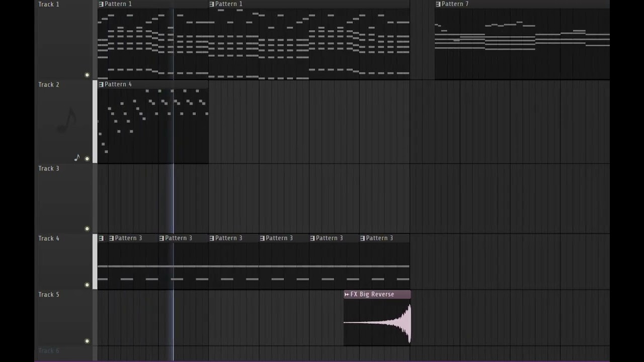
Task: Open menu icon of last Pattern 3 clip
Action: click(x=363, y=238)
